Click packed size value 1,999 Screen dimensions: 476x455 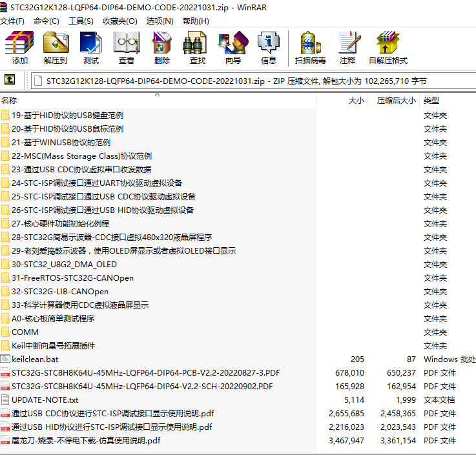click(x=406, y=399)
